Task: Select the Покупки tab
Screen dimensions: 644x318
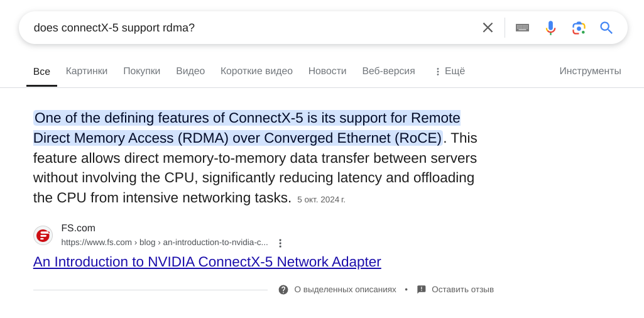Action: coord(142,71)
